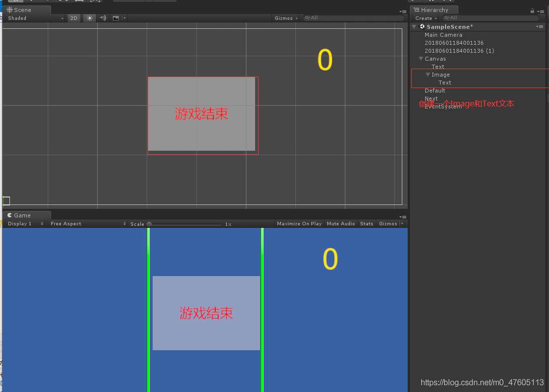This screenshot has height=392, width=549.
Task: Open the Free Aspect dropdown
Action: [x=88, y=223]
